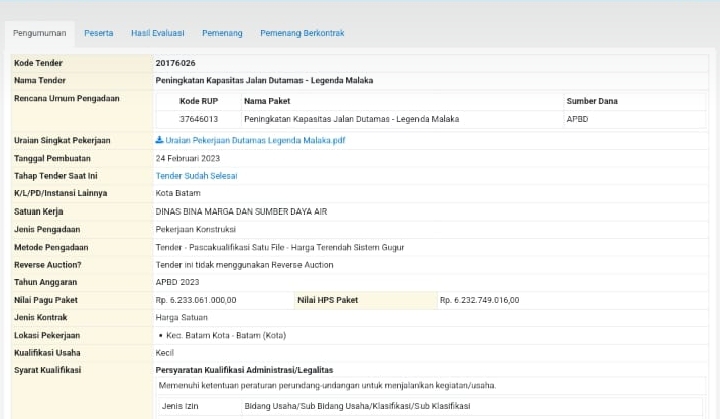This screenshot has height=419, width=720.
Task: Select the Pemenang Berkontrak tab
Action: (x=302, y=33)
